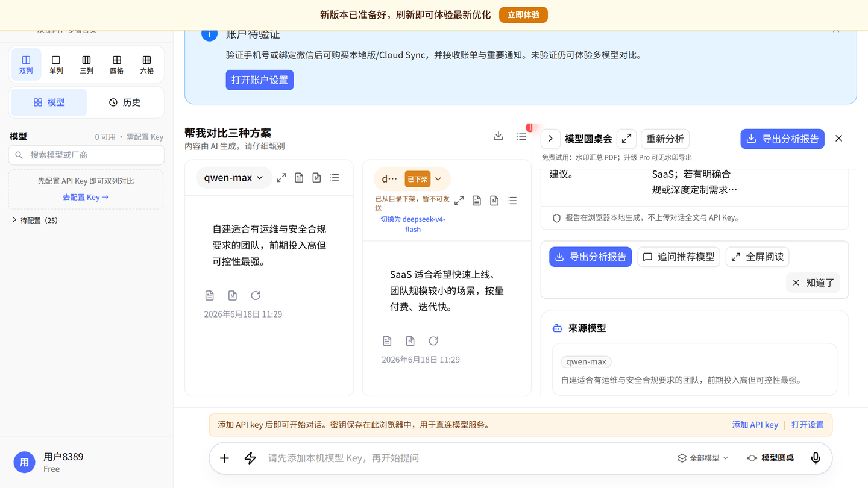Copy delisted model column as Markdown

tap(494, 201)
